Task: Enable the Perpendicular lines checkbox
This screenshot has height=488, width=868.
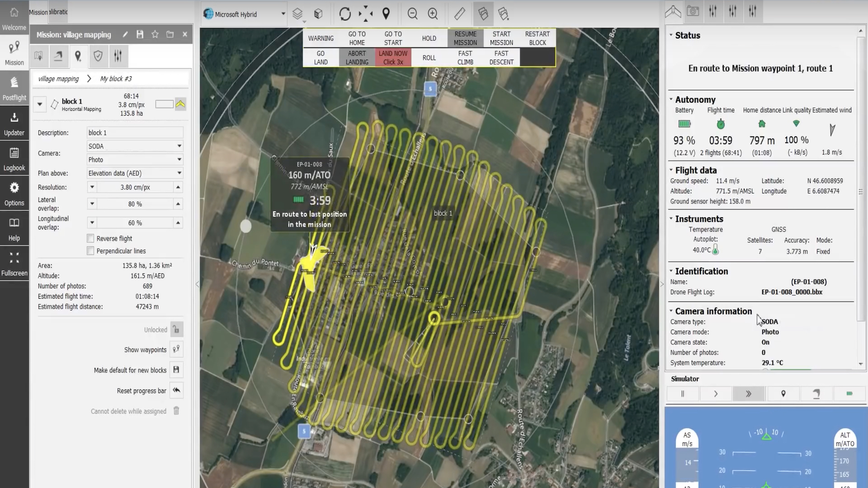Action: click(x=90, y=251)
